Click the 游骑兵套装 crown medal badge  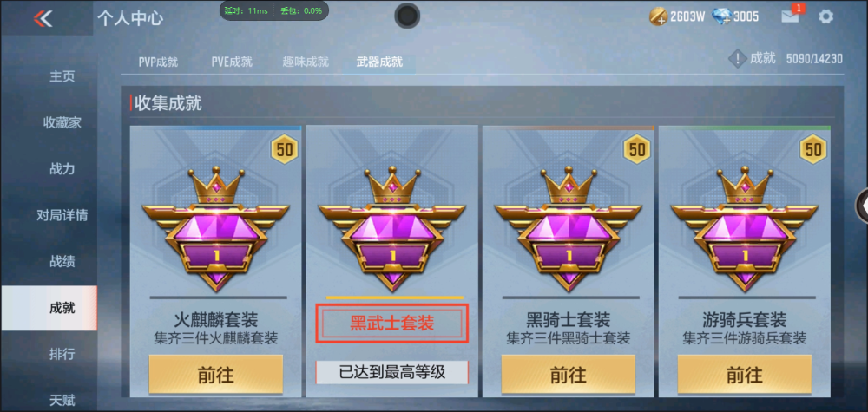coord(745,228)
